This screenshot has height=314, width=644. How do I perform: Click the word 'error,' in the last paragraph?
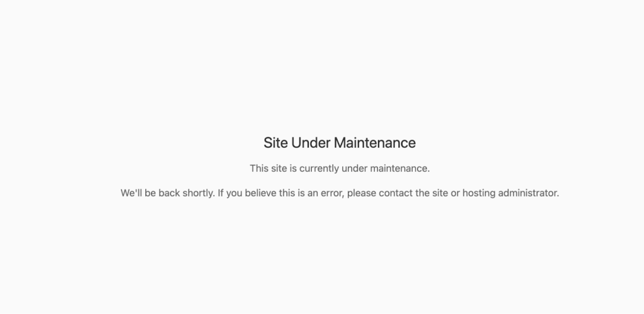tap(332, 193)
